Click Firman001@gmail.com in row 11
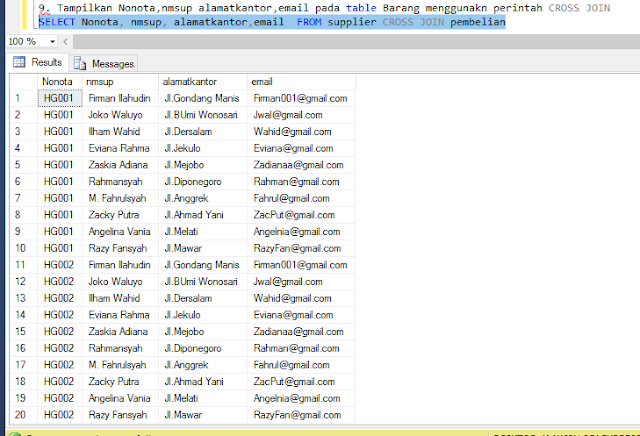The image size is (640, 436). click(300, 265)
